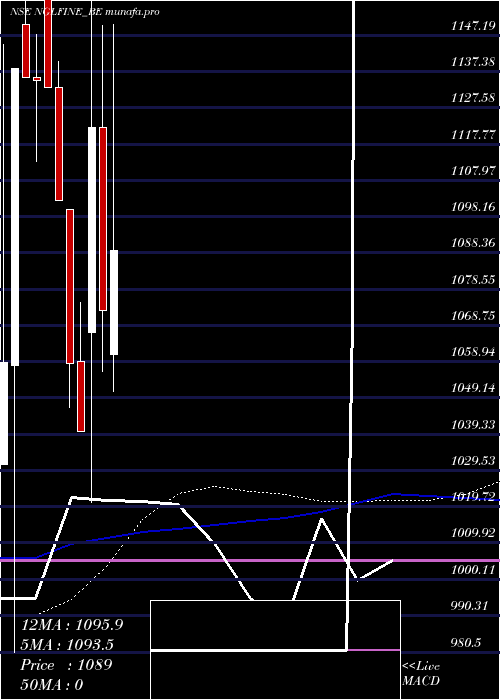Click the 1088.36 price axis label

tap(473, 243)
